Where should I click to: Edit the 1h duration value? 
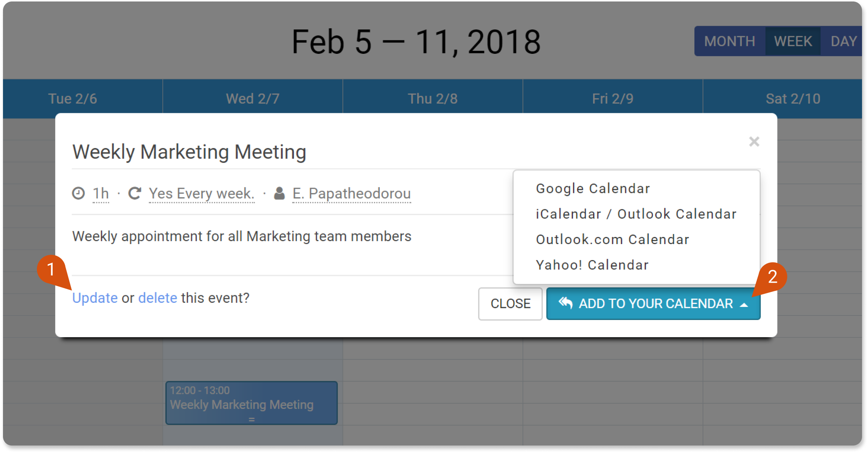tap(100, 194)
